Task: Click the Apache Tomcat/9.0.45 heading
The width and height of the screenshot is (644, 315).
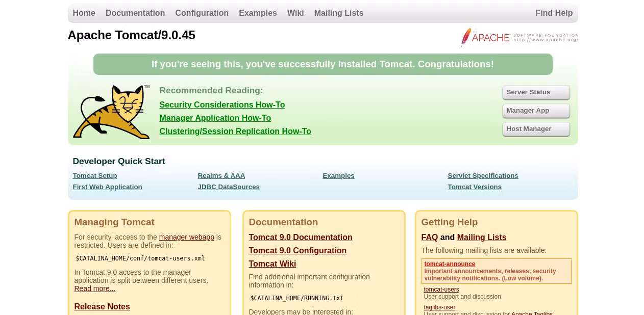Action: (x=132, y=35)
